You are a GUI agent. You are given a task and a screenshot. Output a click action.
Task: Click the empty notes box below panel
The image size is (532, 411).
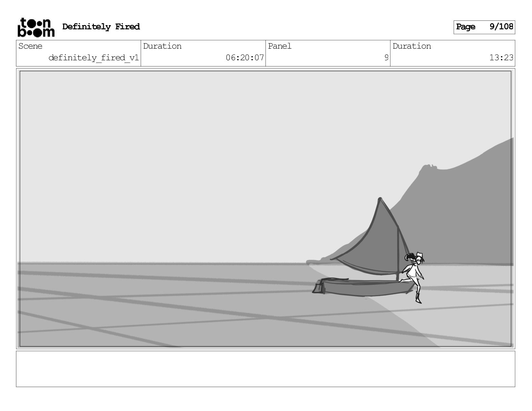coord(266,369)
